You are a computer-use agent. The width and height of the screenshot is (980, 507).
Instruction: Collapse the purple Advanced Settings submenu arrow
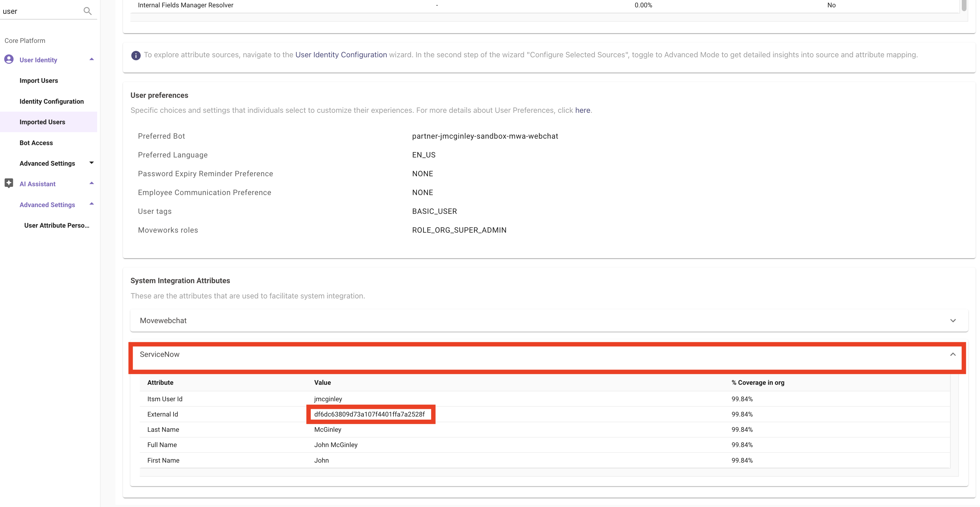[91, 204]
